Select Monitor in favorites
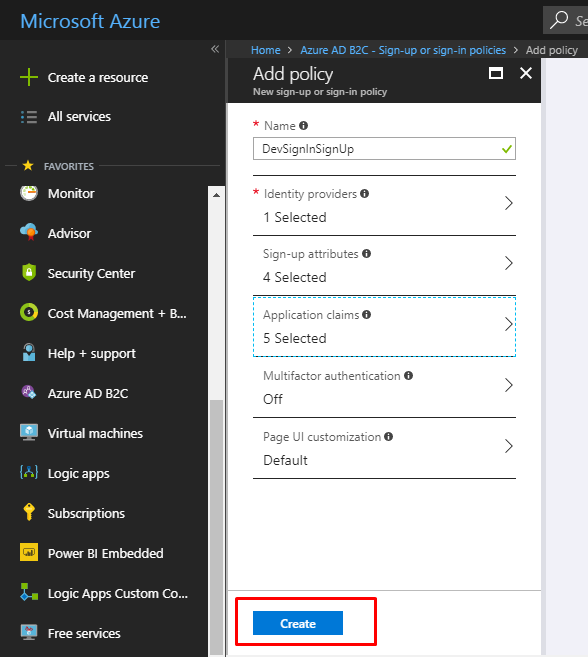Image resolution: width=588 pixels, height=657 pixels. [x=71, y=194]
